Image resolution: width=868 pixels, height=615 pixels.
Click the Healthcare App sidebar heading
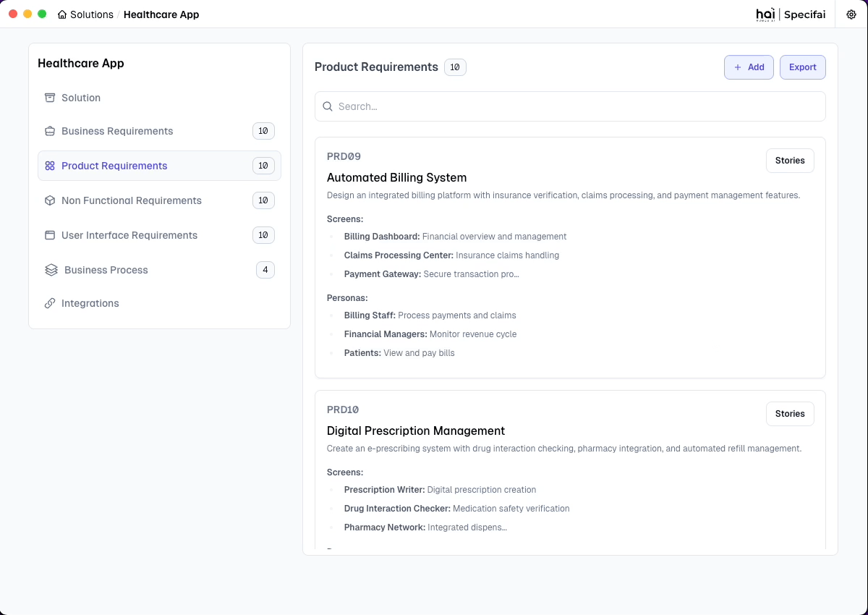point(81,63)
